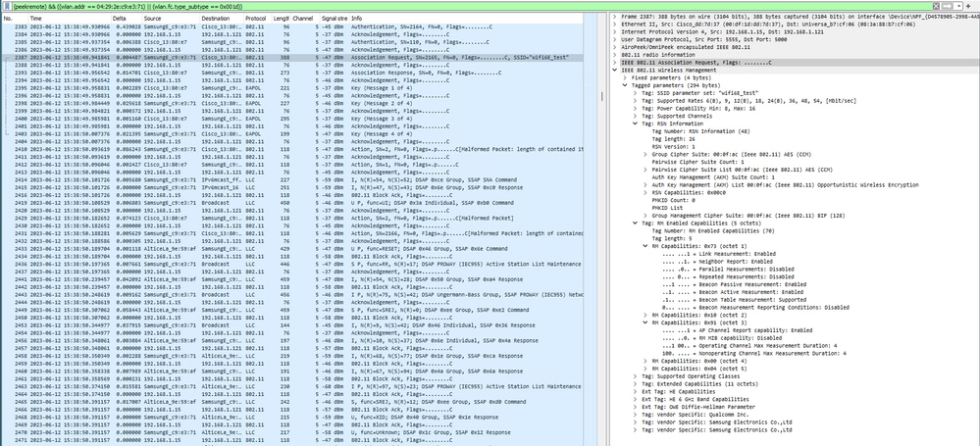The image size is (980, 446).
Task: Add a filter button with the plus icon
Action: coord(968,6)
